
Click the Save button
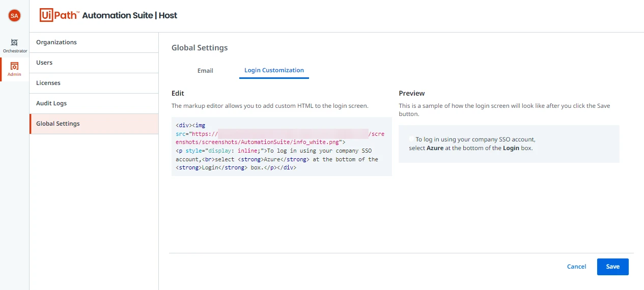click(612, 267)
